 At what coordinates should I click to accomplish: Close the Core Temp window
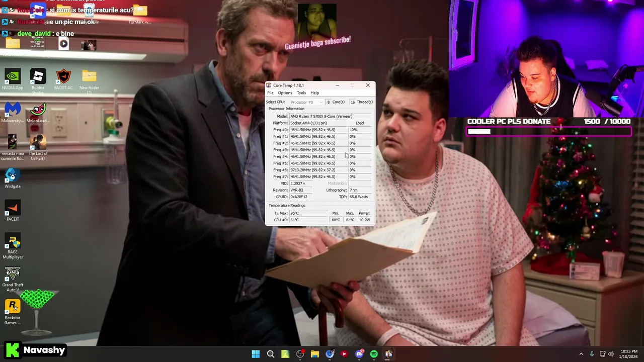pyautogui.click(x=368, y=85)
